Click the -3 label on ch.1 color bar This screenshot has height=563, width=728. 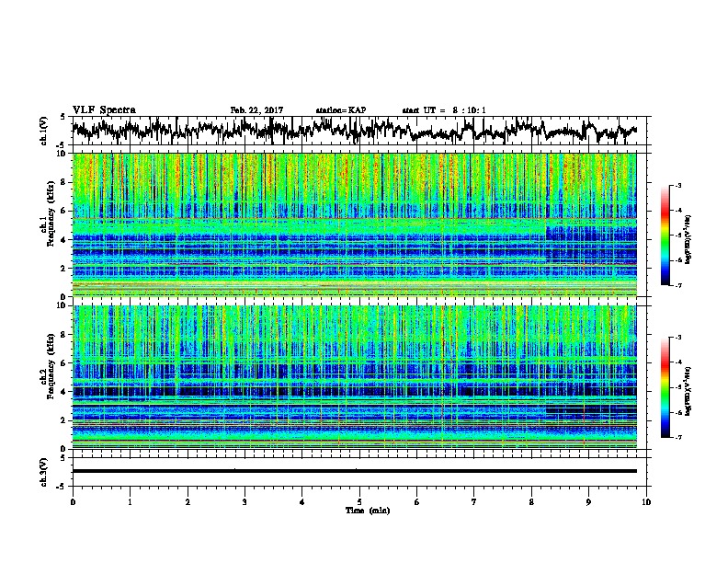[678, 186]
